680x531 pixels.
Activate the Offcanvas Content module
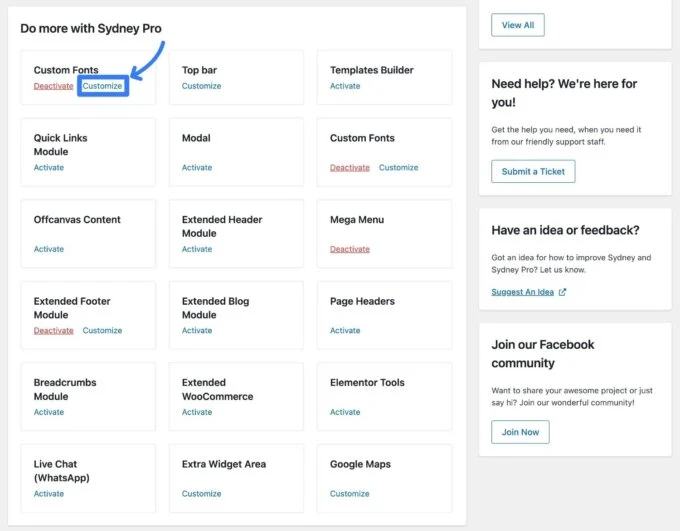(49, 249)
